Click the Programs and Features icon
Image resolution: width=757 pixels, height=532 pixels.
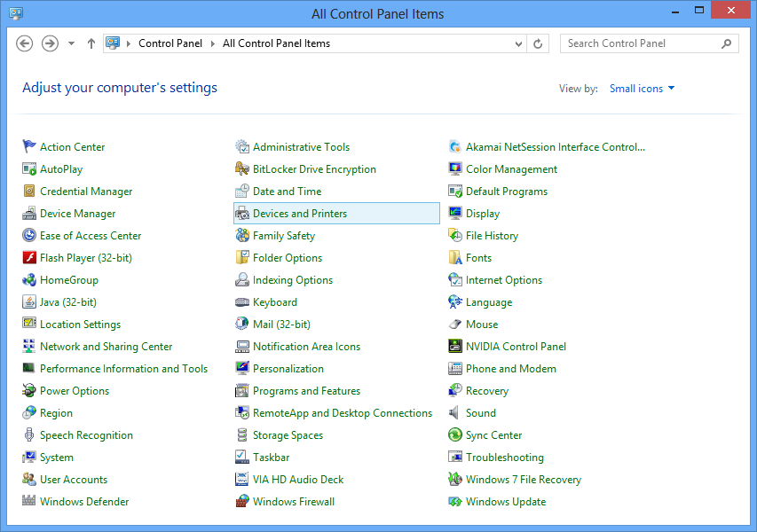(242, 391)
